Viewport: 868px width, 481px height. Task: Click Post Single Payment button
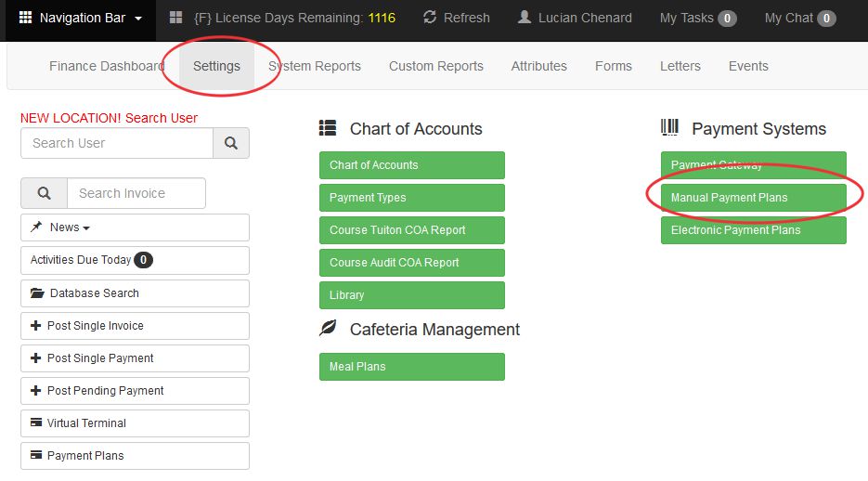tap(135, 358)
